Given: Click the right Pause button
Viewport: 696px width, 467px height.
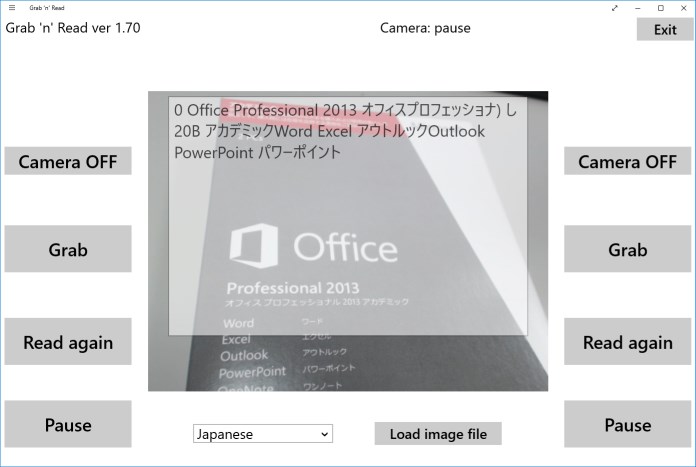Looking at the screenshot, I should 627,424.
